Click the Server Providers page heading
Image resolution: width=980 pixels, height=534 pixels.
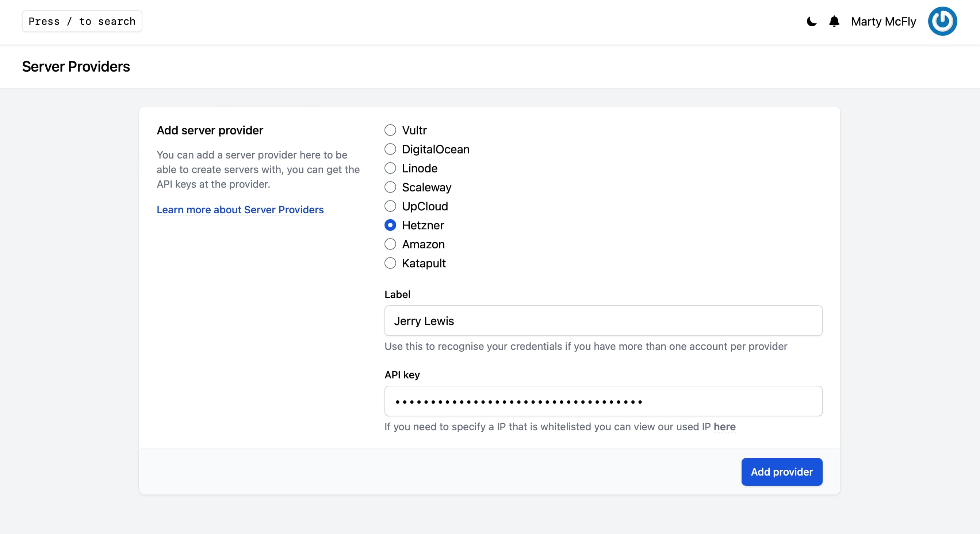76,66
